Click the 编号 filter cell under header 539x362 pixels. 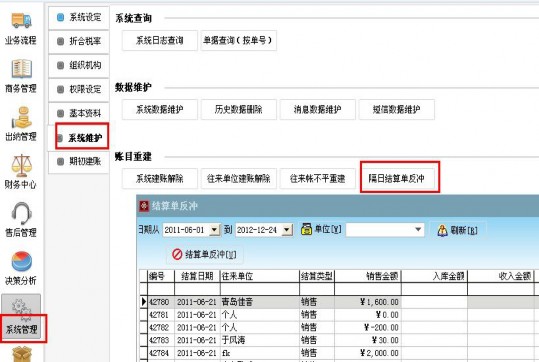(x=161, y=289)
